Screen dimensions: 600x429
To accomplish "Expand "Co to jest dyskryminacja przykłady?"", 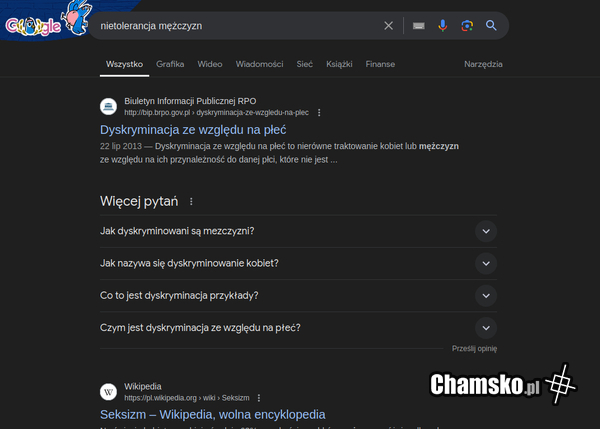I will 485,295.
